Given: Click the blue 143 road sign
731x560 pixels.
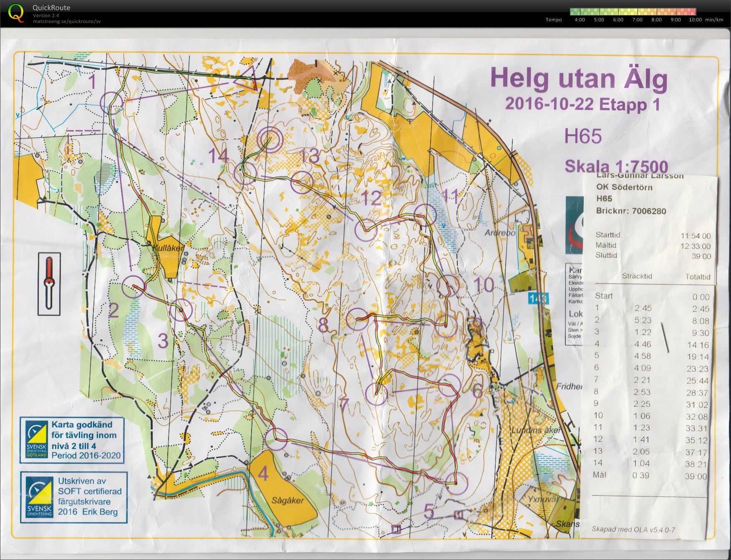Looking at the screenshot, I should click(539, 298).
